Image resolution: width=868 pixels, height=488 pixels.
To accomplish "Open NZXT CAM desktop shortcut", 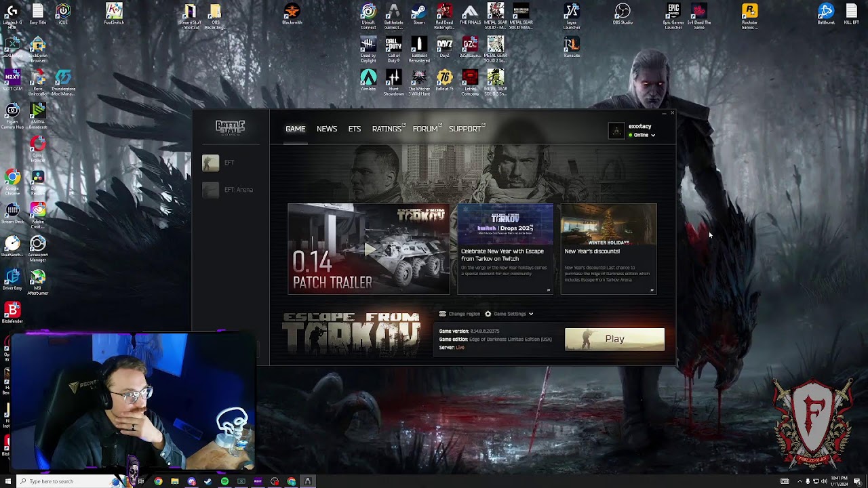I will coord(12,81).
